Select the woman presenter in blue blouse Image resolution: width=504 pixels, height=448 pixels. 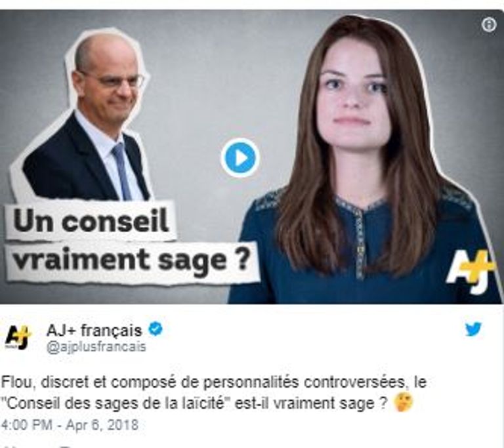[x=363, y=161]
